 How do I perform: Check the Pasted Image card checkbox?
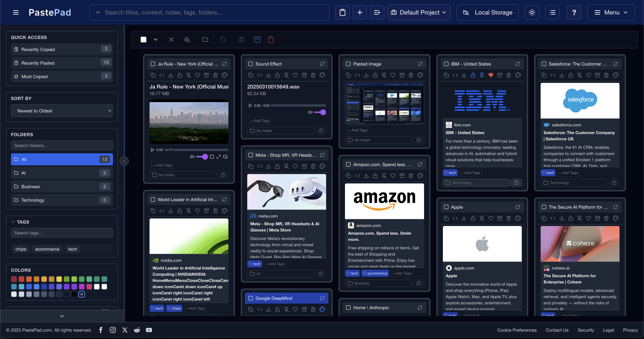tap(348, 64)
